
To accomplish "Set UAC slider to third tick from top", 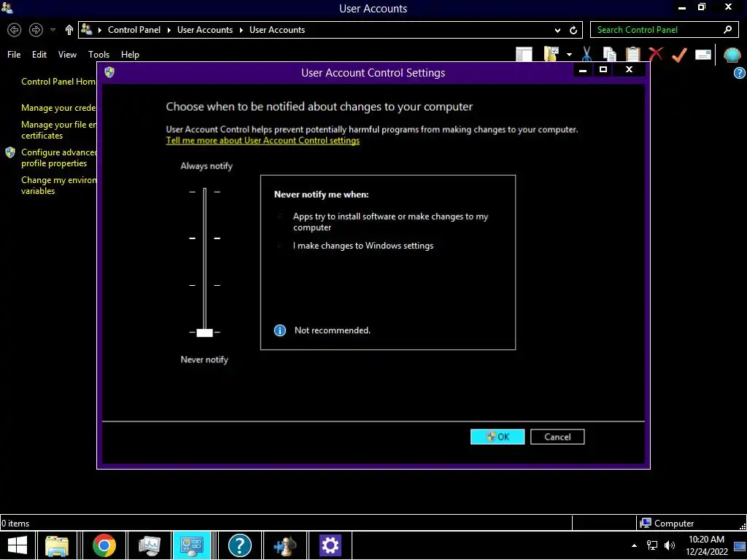I will (x=205, y=285).
